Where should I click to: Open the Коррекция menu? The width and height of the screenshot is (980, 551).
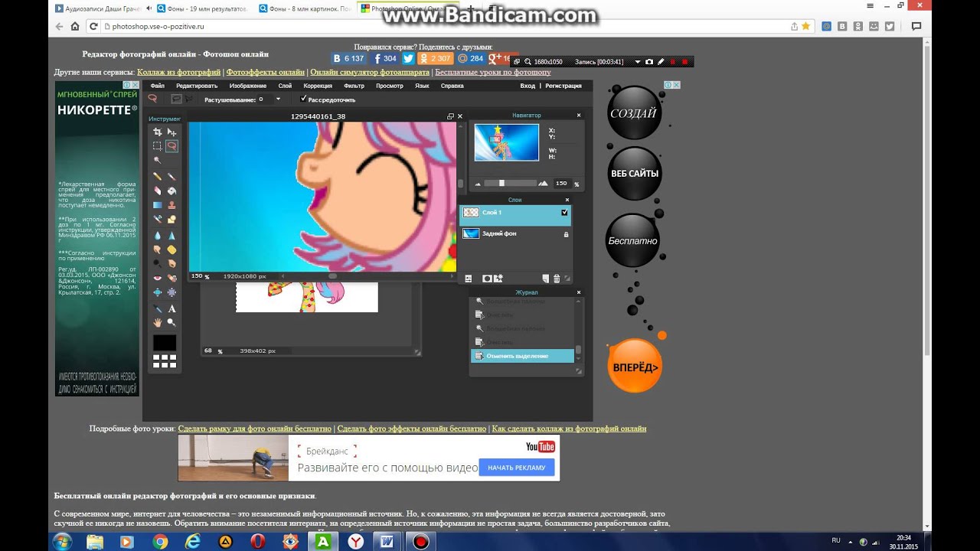coord(318,86)
